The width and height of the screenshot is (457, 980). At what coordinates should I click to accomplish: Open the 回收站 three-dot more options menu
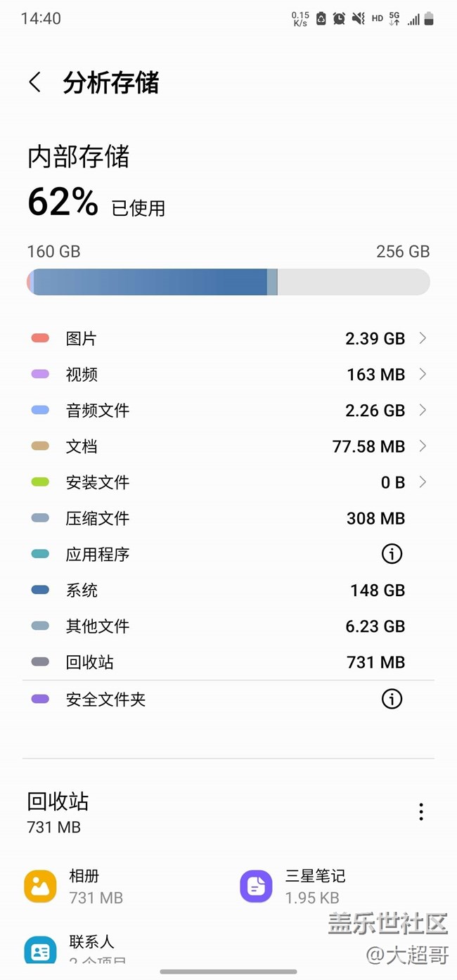tap(420, 812)
